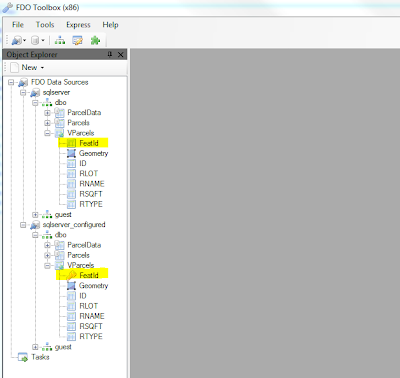Pin the Object Explorer panel
This screenshot has width=400, height=378.
coord(110,54)
